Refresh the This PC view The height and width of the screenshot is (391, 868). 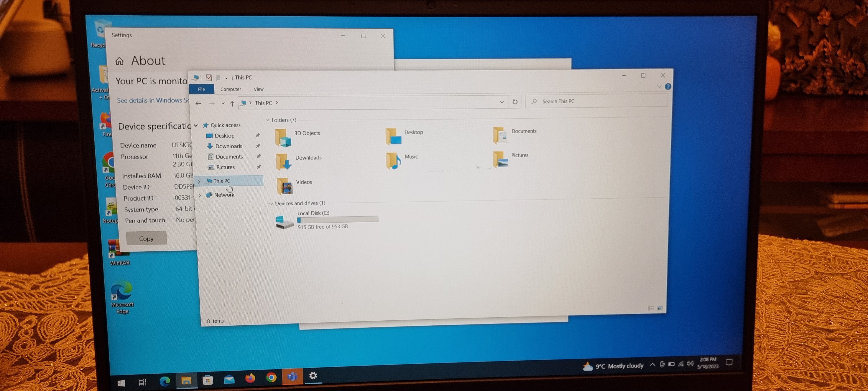515,102
